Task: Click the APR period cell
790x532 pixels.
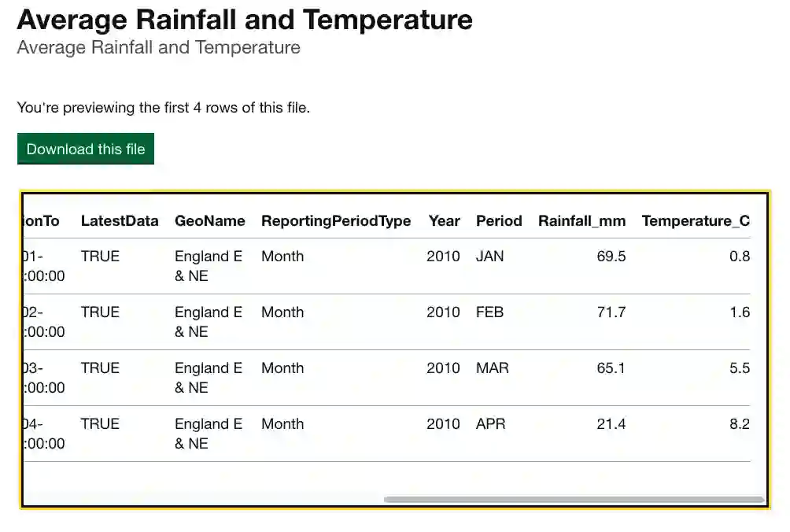Action: click(491, 424)
